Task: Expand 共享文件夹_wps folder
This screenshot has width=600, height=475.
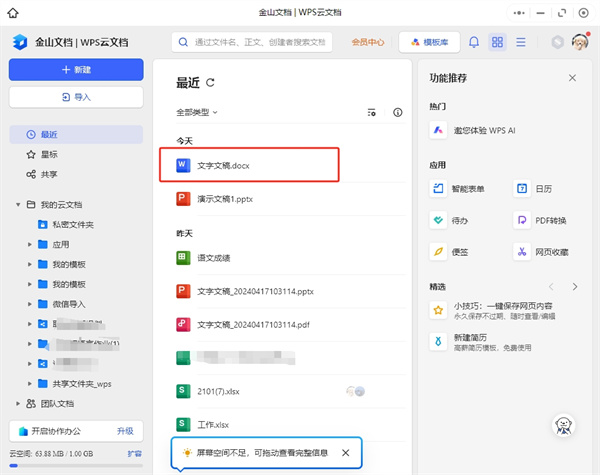Action: (x=29, y=384)
